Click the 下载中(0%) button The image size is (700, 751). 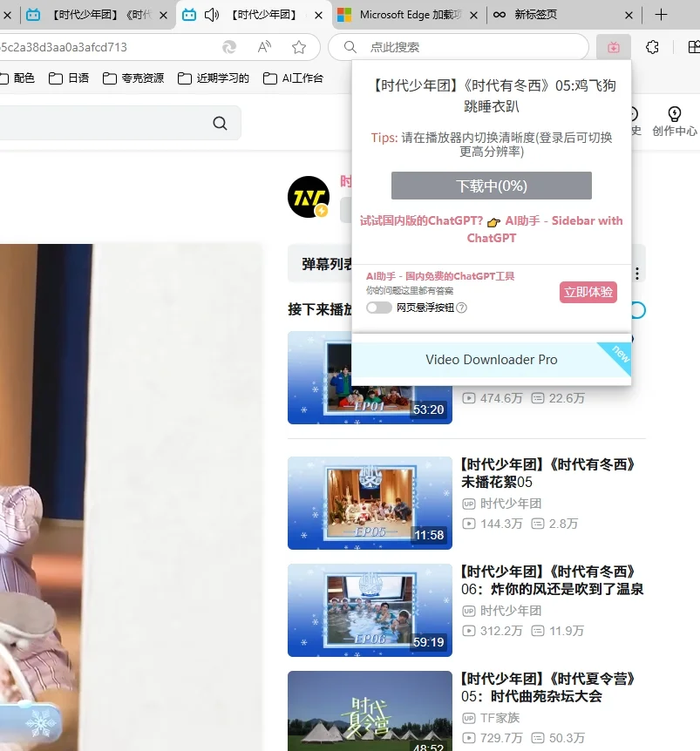coord(492,186)
